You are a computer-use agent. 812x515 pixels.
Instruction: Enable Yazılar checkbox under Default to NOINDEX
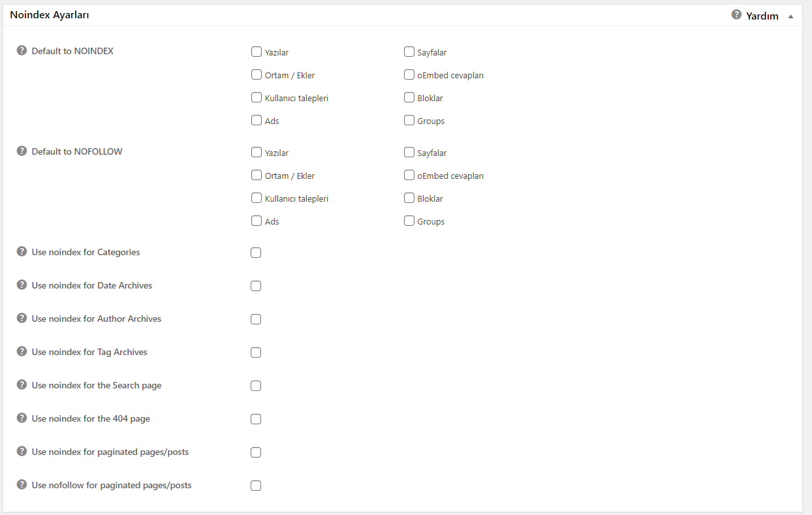tap(257, 52)
